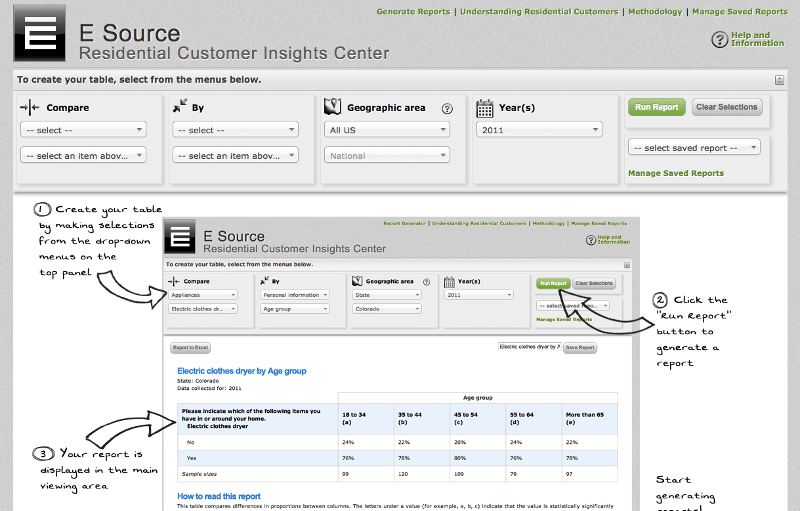Go to Generate Reports in top navigation
Image resolution: width=800 pixels, height=511 pixels.
413,12
